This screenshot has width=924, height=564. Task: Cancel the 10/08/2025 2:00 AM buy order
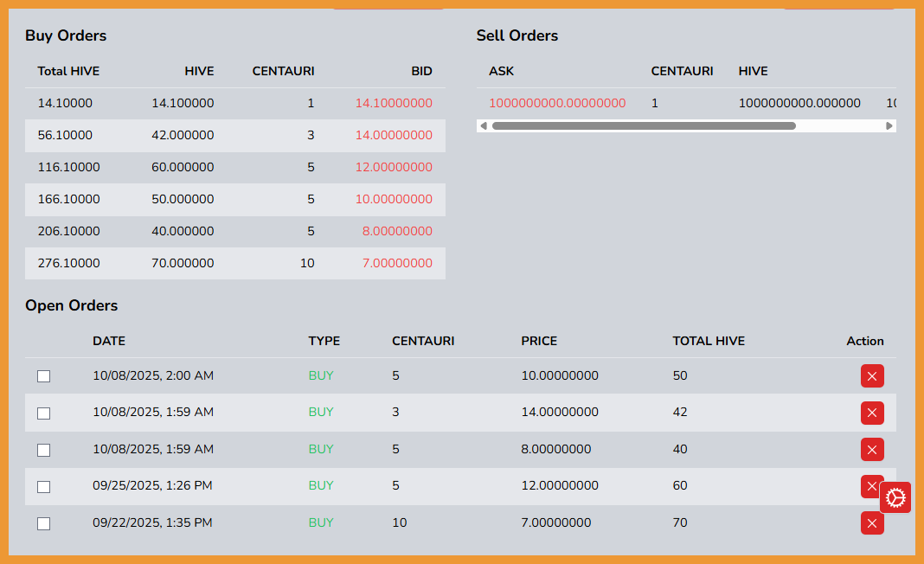coord(872,376)
